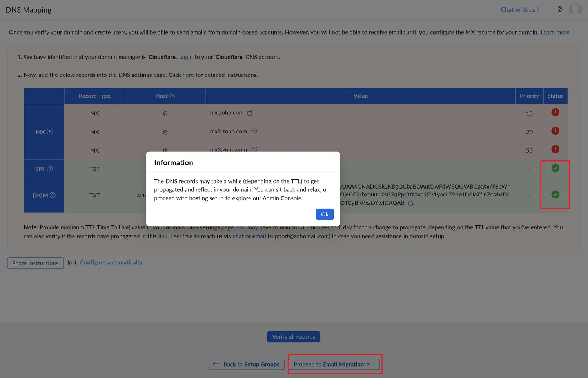
Task: Copy the mx.zoho.com record value
Action: tap(250, 113)
